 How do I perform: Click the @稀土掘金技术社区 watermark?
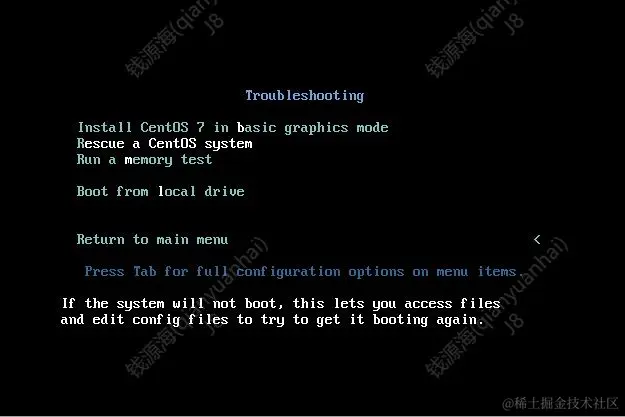pos(560,403)
